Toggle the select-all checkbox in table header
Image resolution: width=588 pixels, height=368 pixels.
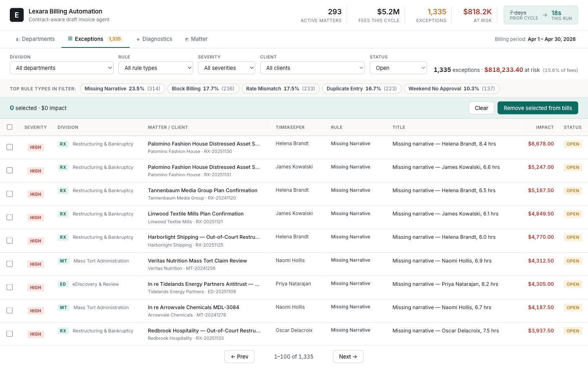[10, 127]
